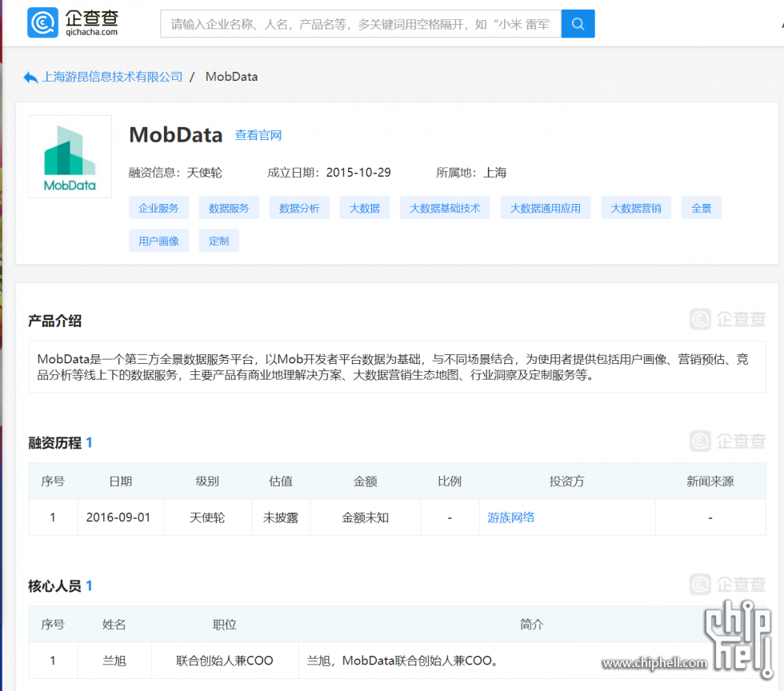This screenshot has height=691, width=784.
Task: Click the 兰旭 bio text in 简介 column
Action: point(403,661)
